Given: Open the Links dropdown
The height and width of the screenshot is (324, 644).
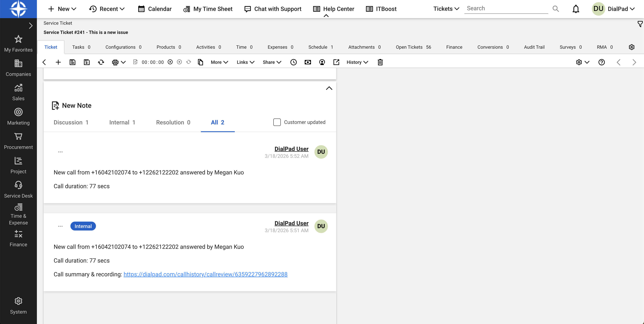Looking at the screenshot, I should point(246,62).
